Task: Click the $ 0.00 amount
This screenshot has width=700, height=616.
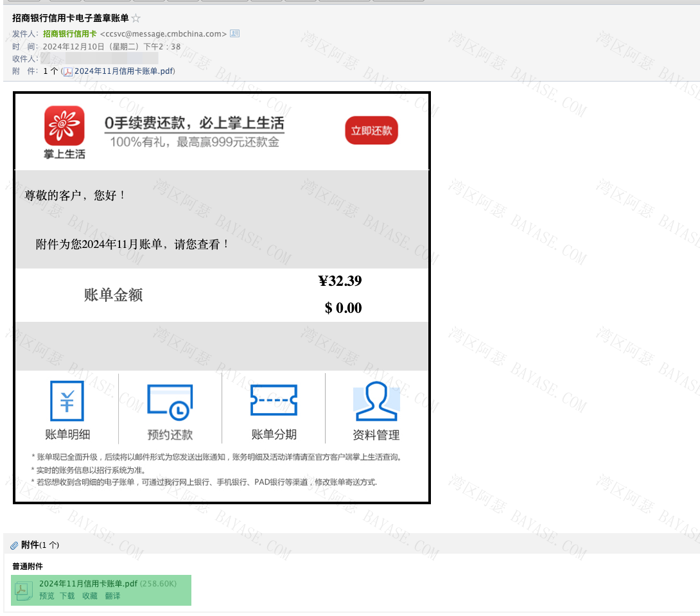Action: point(343,308)
